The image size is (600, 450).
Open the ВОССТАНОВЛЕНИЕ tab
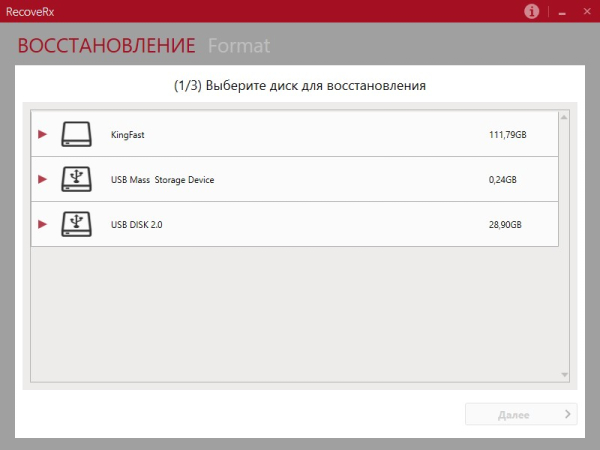point(106,46)
